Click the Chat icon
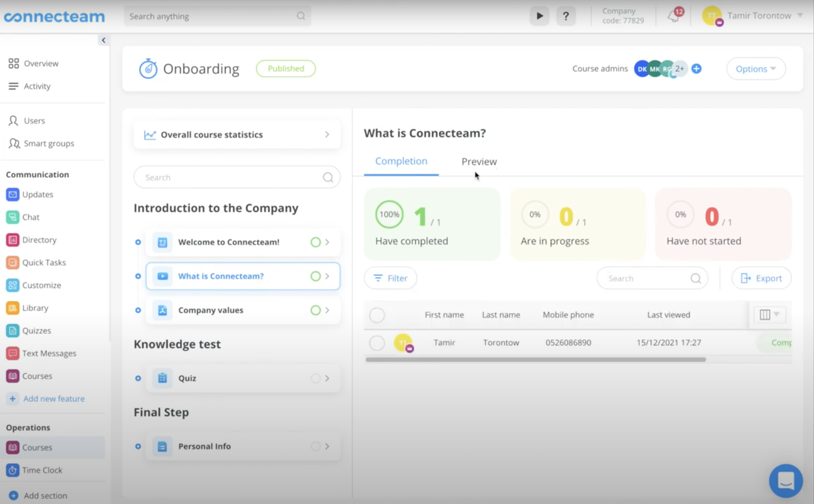 point(13,217)
